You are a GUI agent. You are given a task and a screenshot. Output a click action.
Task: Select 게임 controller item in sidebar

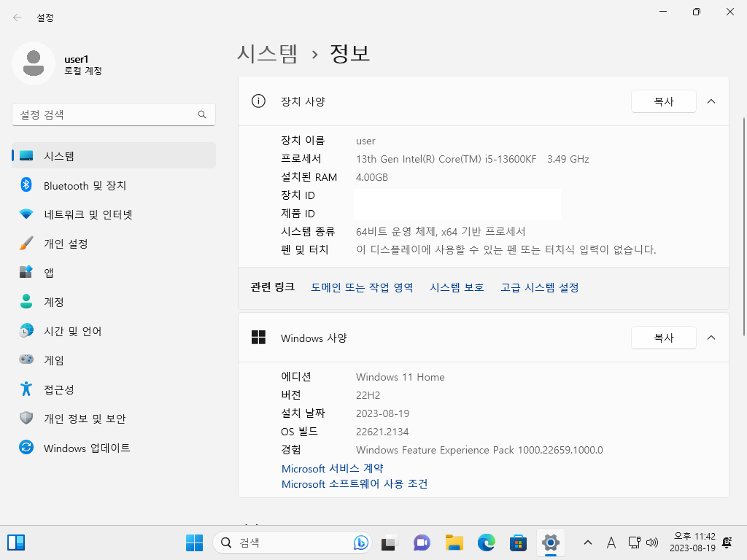coord(113,360)
